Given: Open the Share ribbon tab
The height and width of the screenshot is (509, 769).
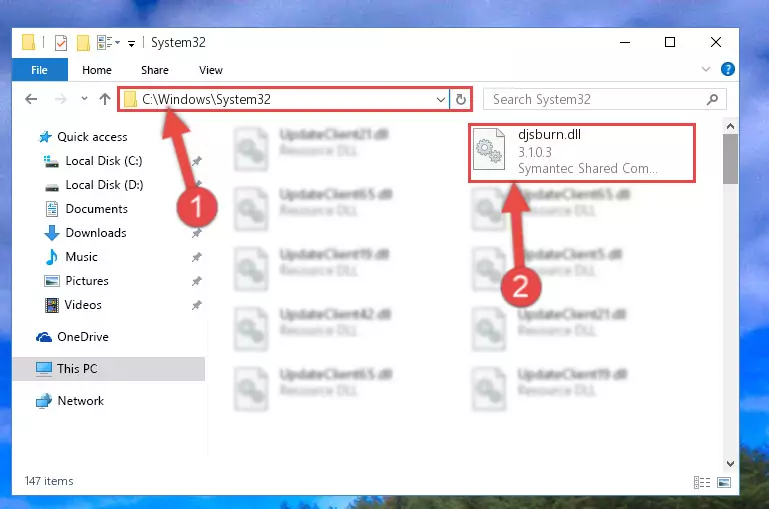Looking at the screenshot, I should click(155, 70).
